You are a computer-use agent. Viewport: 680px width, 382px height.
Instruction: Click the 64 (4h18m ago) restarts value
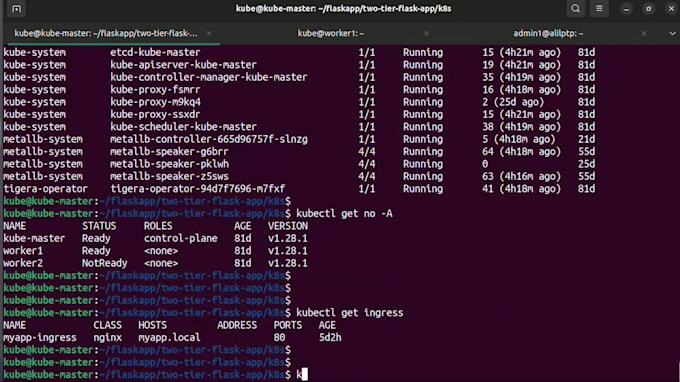pyautogui.click(x=521, y=152)
